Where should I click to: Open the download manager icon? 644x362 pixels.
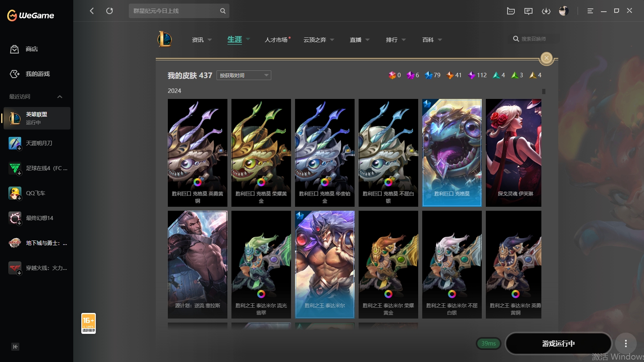click(x=546, y=11)
